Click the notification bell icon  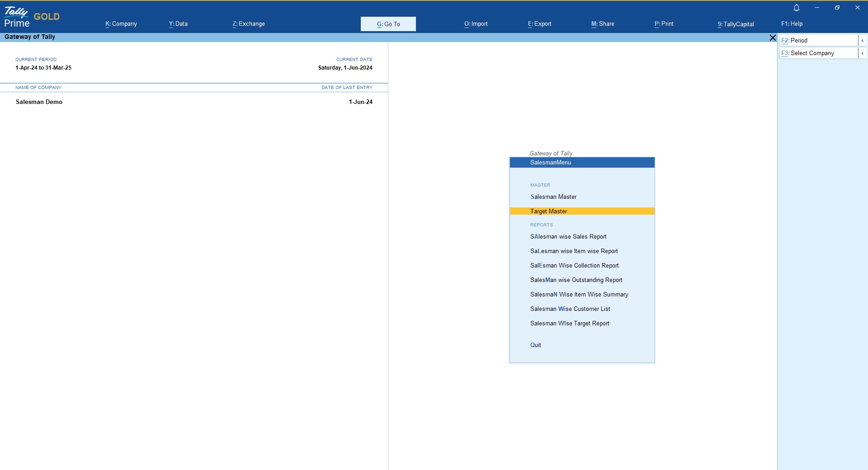[797, 8]
